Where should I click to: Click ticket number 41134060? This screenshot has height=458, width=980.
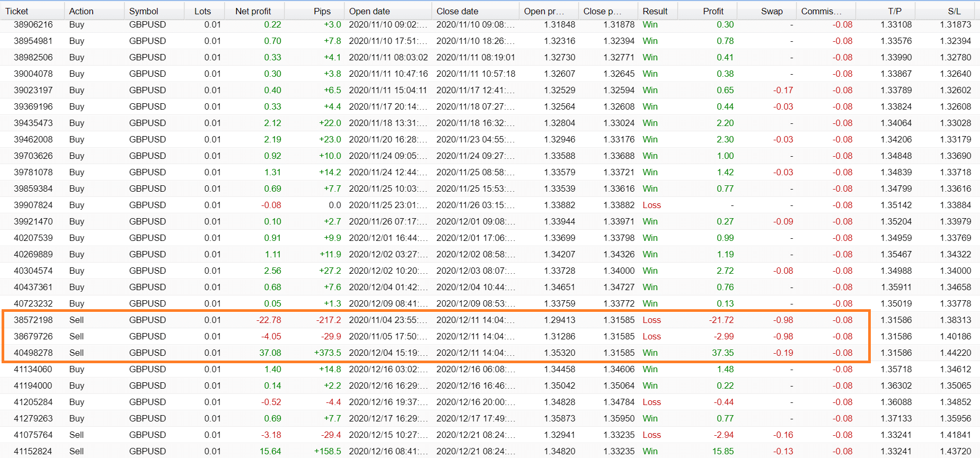tap(33, 369)
